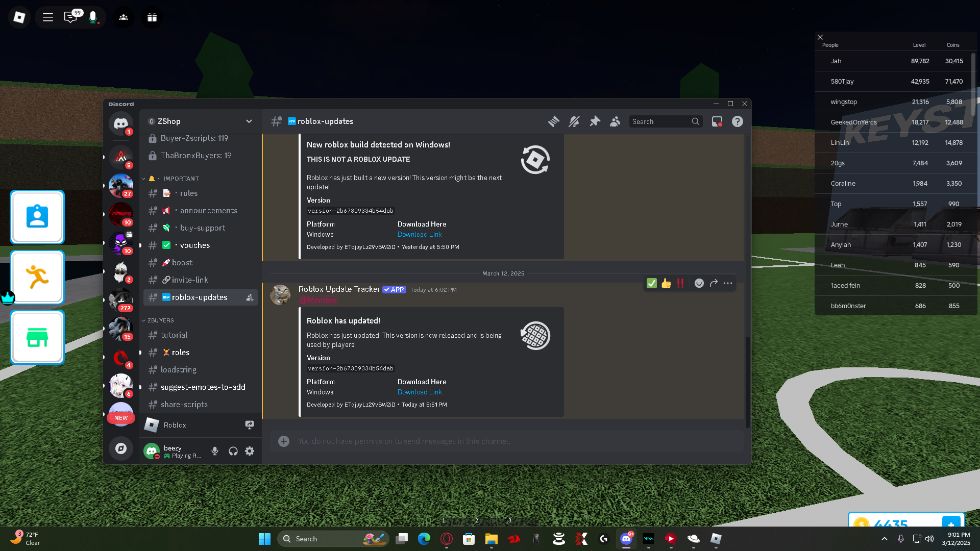Toggle the Discord member list
Image resolution: width=980 pixels, height=551 pixels.
[615, 121]
